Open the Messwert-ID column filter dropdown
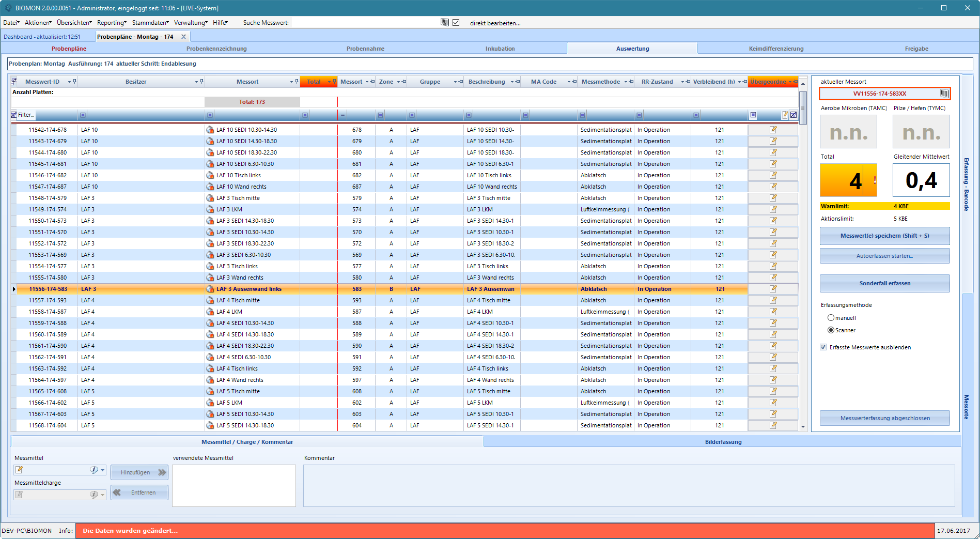This screenshot has height=539, width=980. click(69, 82)
